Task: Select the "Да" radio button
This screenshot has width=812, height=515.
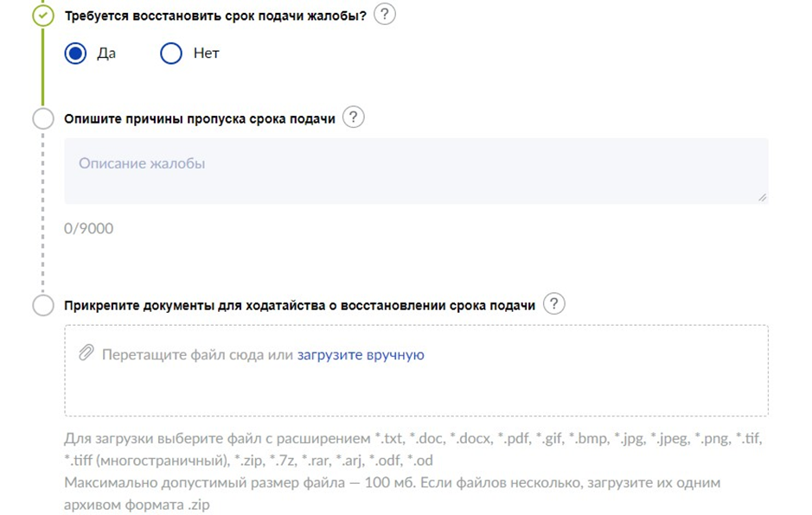Action: coord(76,54)
